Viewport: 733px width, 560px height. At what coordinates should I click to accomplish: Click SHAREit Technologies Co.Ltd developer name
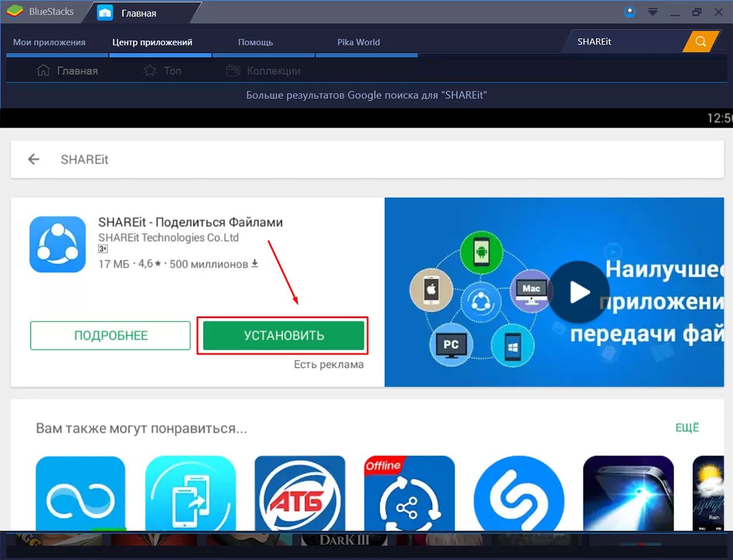tap(169, 237)
